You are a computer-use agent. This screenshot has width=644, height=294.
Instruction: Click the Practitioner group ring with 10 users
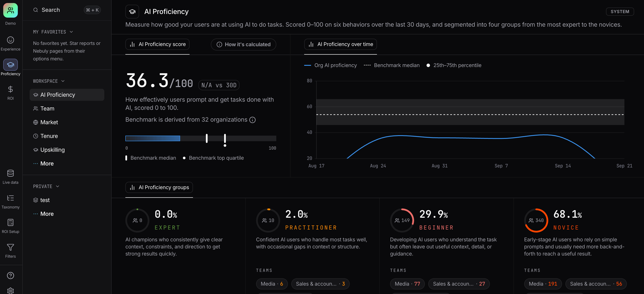pos(268,220)
